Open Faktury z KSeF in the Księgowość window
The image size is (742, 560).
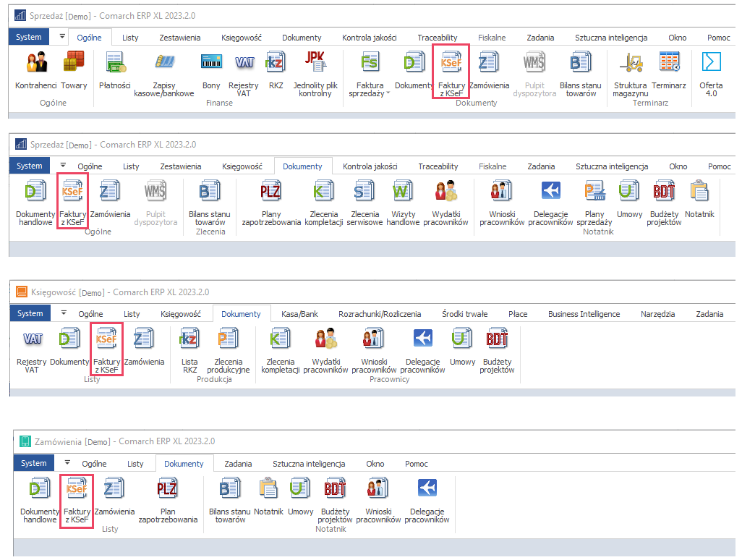pos(106,351)
